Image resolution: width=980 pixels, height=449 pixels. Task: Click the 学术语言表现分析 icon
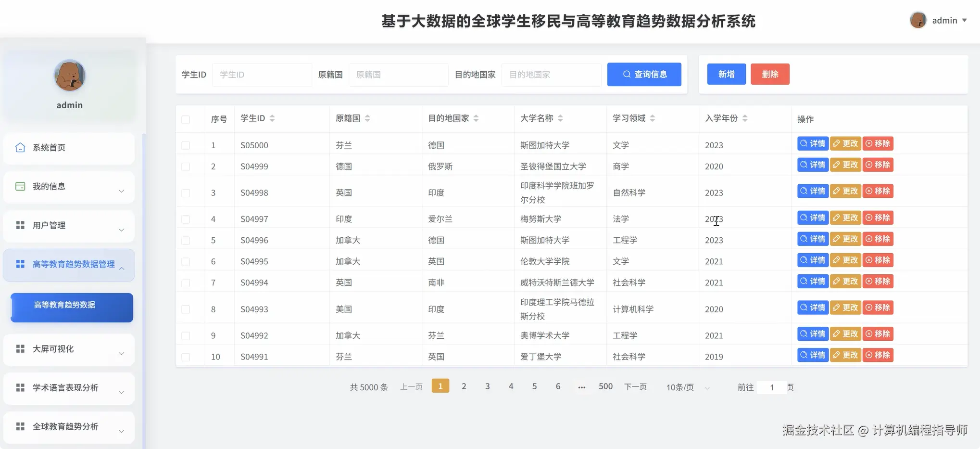[20, 388]
